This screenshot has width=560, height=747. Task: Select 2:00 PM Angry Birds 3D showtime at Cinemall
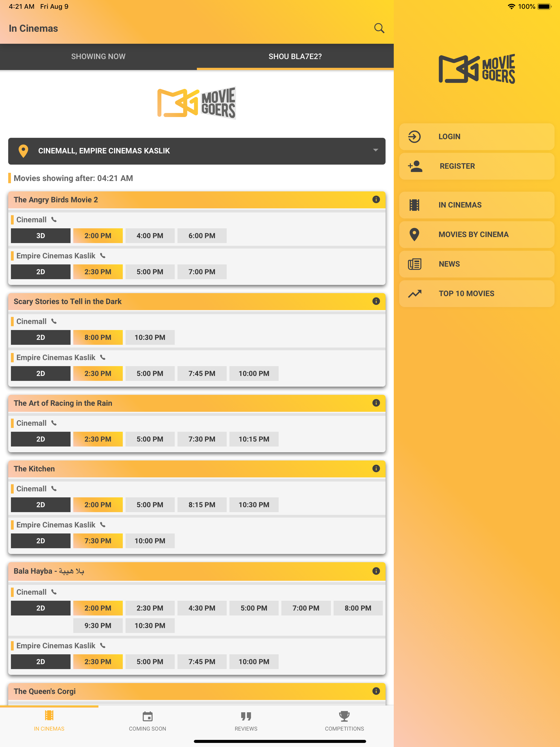[98, 236]
